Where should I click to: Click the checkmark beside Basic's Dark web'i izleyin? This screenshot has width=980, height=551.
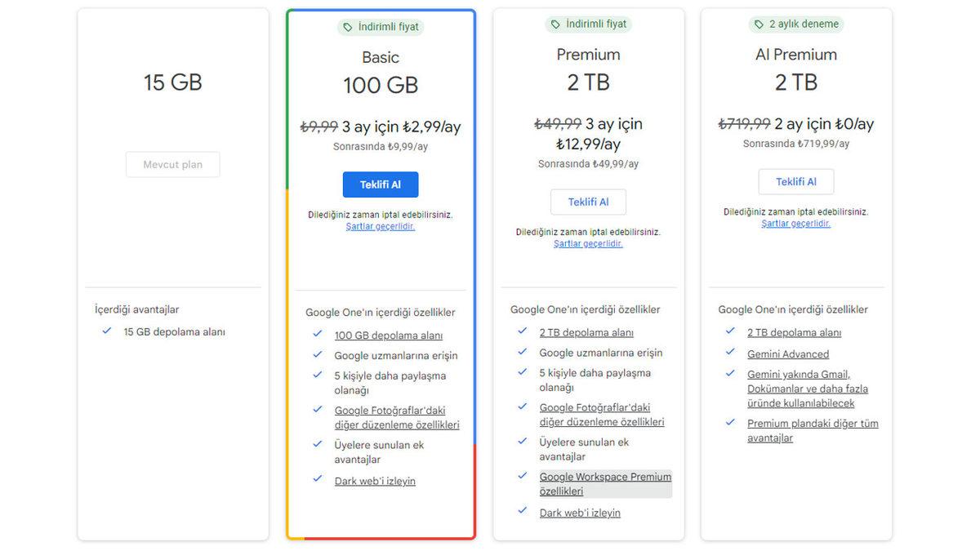pos(317,479)
